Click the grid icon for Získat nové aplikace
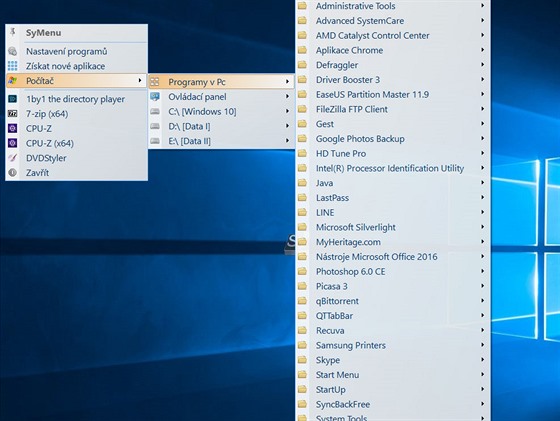 (x=12, y=66)
